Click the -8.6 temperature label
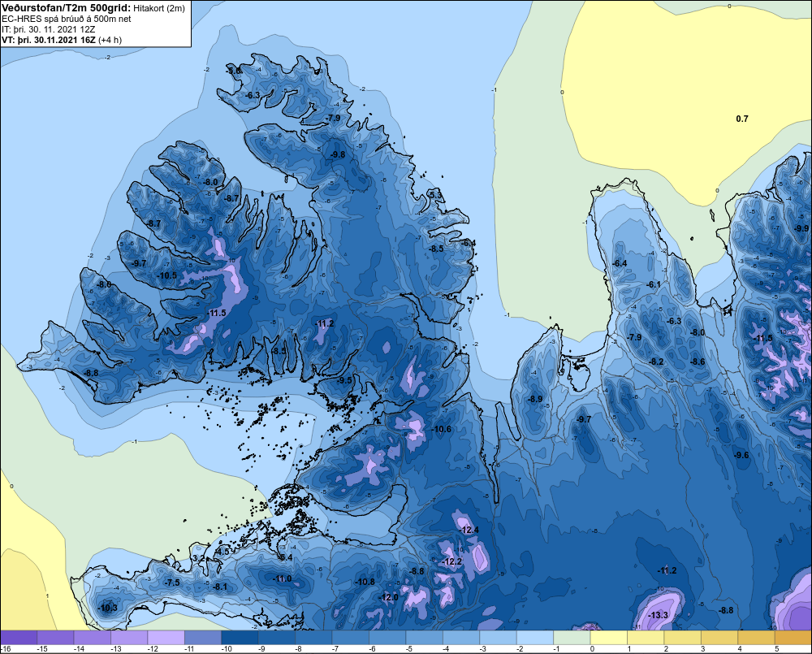The width and height of the screenshot is (812, 654). [x=698, y=362]
